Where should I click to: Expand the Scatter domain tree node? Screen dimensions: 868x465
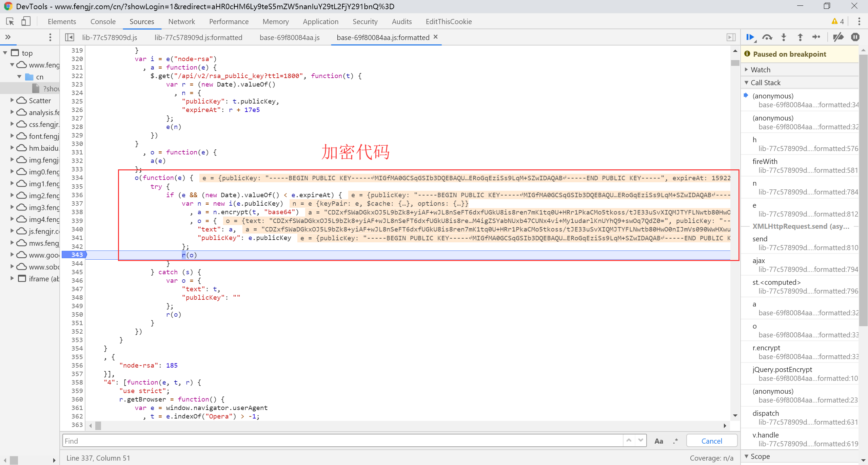[x=12, y=100]
